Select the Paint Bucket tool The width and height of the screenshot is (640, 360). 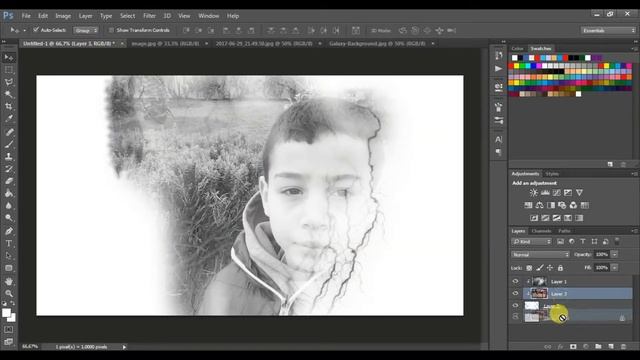coord(9,193)
